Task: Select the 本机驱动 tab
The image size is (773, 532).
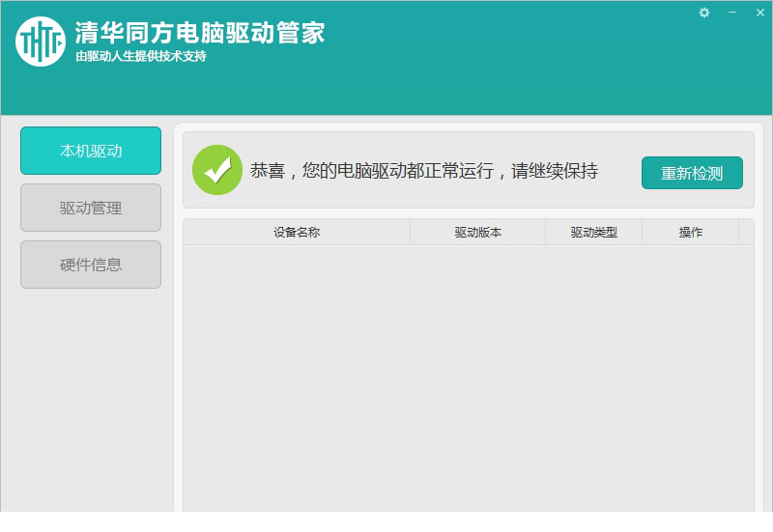Action: pyautogui.click(x=91, y=151)
